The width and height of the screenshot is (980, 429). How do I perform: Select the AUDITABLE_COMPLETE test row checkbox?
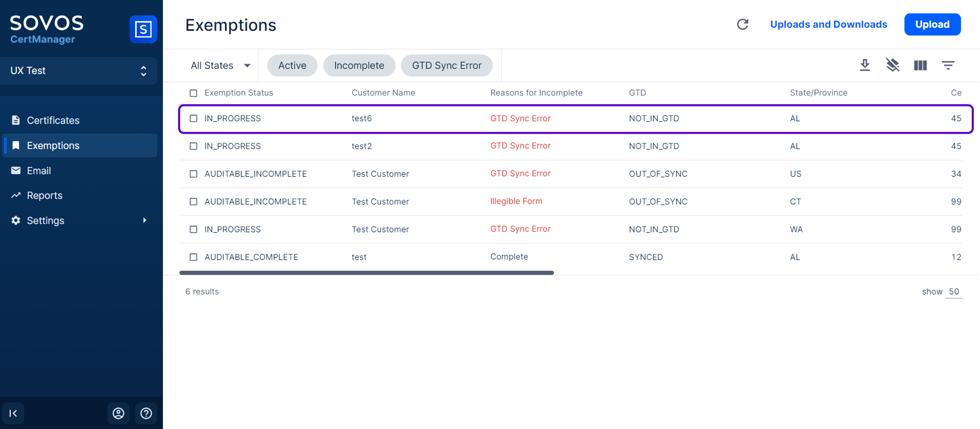coord(193,257)
